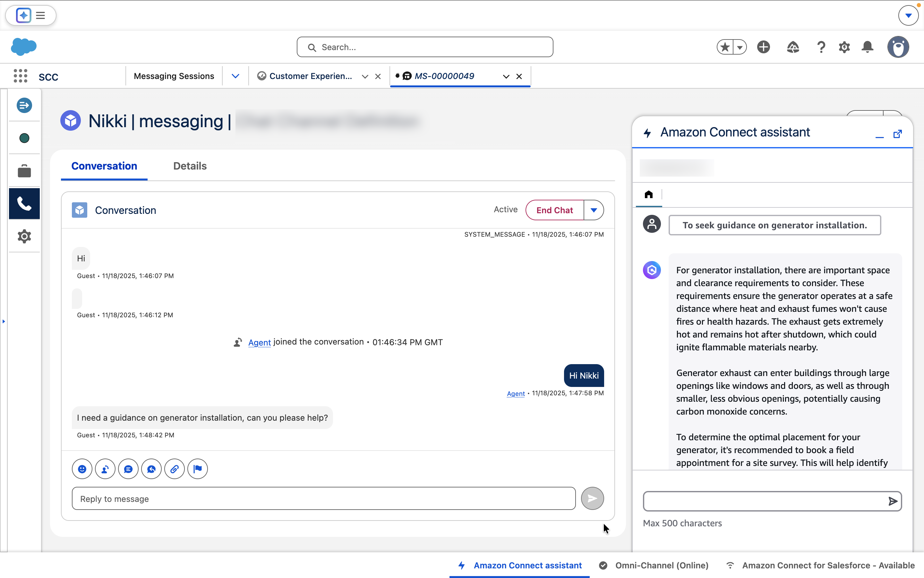Expand the top-right circular dropdown arrow

click(x=908, y=15)
